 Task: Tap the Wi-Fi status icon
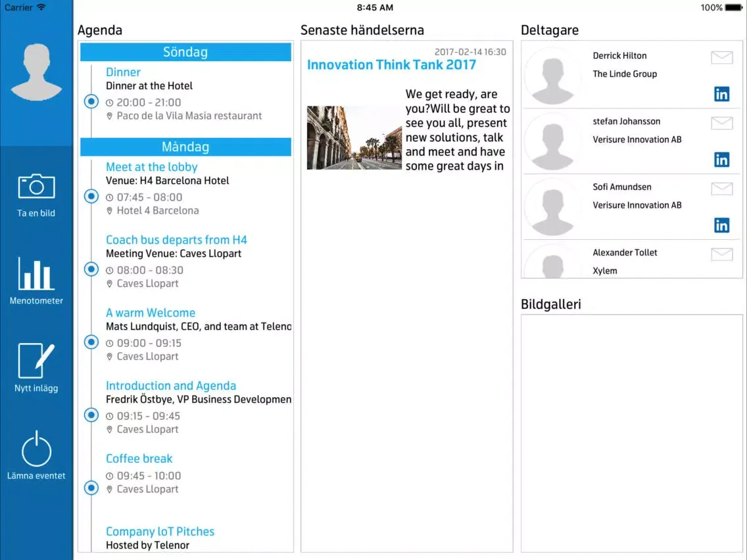pyautogui.click(x=41, y=7)
